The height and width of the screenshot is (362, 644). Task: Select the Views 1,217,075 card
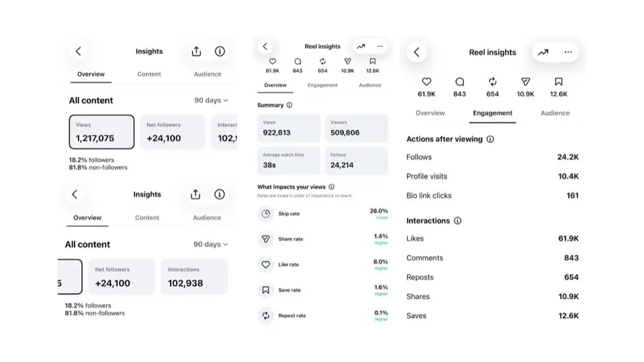pyautogui.click(x=102, y=132)
